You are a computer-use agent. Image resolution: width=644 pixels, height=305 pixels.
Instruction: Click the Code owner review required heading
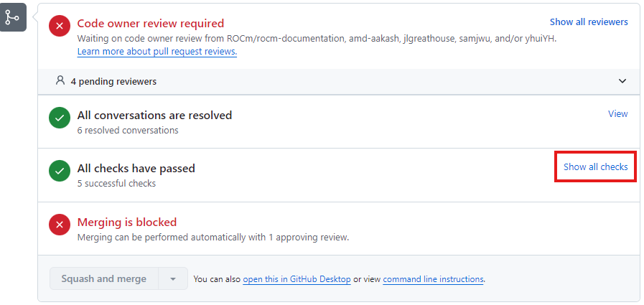tap(150, 24)
